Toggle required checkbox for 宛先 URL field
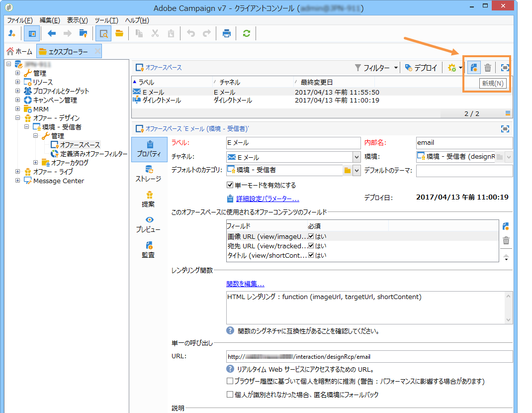Image resolution: width=532 pixels, height=413 pixels. 311,245
